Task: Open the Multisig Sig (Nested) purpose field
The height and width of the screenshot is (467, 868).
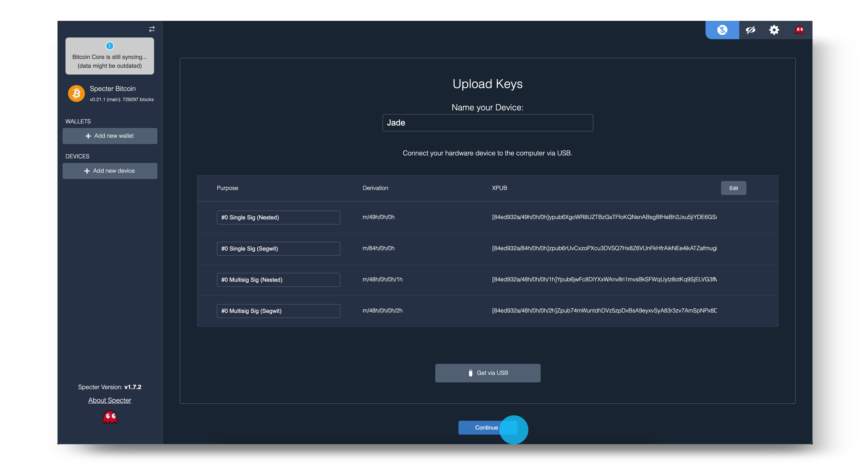Action: click(x=278, y=280)
